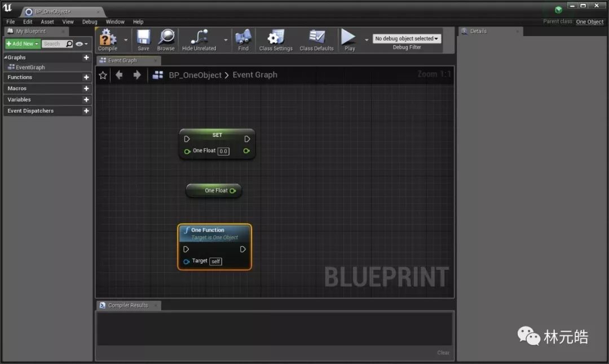The image size is (609, 364).
Task: Add a new variable with plus icon
Action: tap(86, 100)
